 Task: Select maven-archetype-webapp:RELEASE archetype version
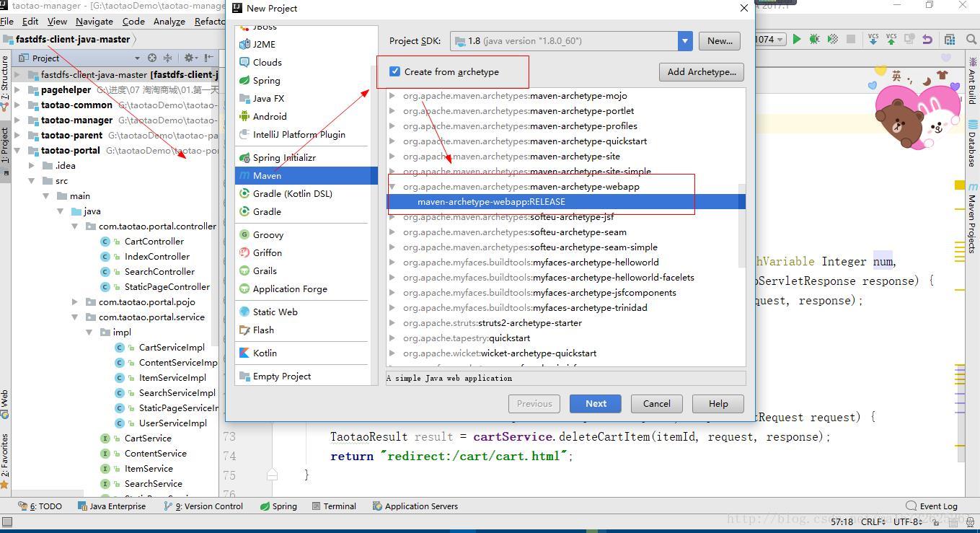[566, 202]
